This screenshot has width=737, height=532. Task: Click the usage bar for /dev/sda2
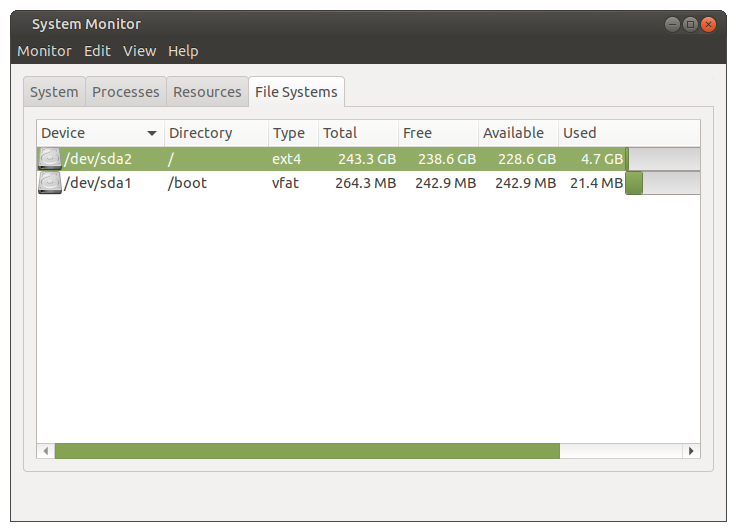(663, 159)
